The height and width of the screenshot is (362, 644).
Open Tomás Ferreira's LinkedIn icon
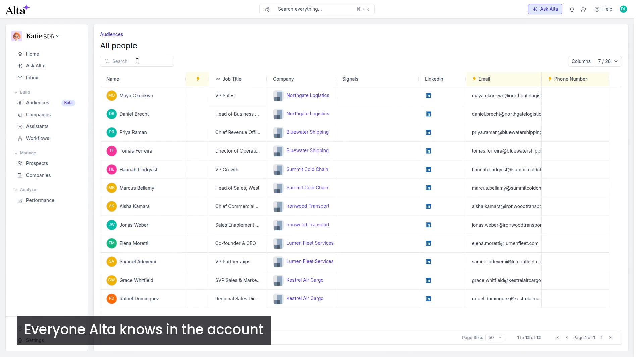click(x=428, y=151)
